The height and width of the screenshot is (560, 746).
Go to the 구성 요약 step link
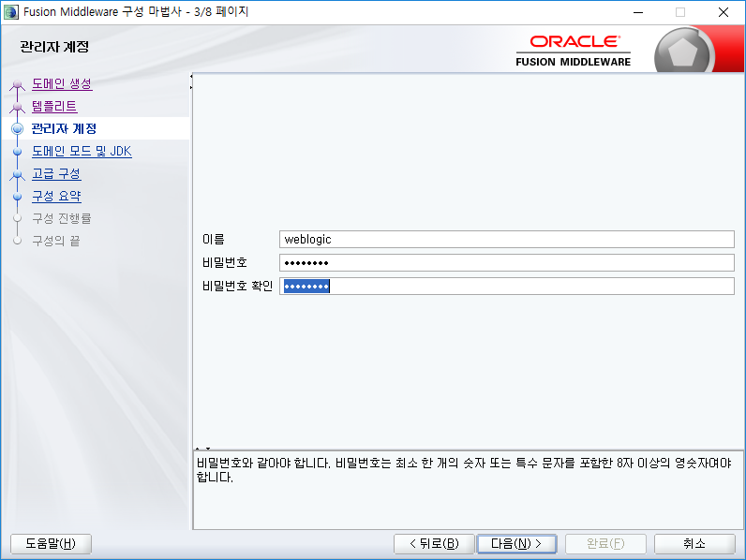coord(56,196)
